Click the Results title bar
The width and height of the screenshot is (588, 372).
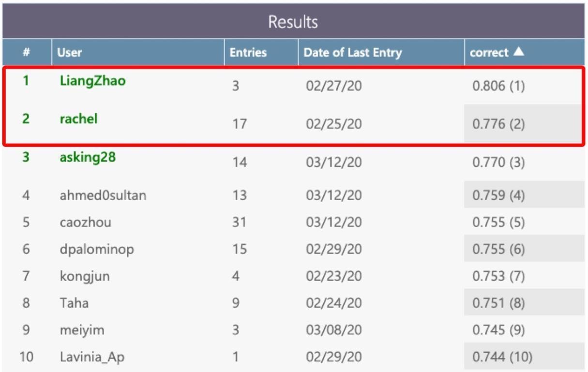(293, 22)
